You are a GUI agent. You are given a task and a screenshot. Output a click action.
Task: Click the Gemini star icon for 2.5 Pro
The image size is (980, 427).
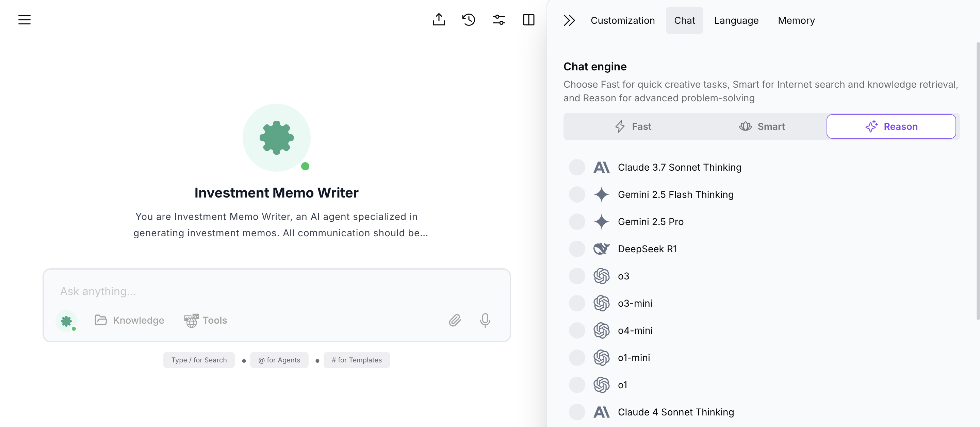pyautogui.click(x=602, y=222)
